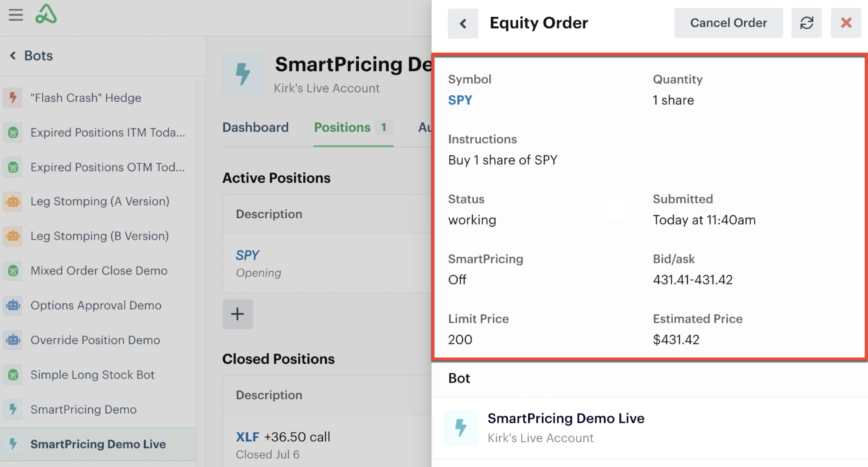868x467 pixels.
Task: Click the SmartPricing Demo lightning icon
Action: (x=13, y=410)
